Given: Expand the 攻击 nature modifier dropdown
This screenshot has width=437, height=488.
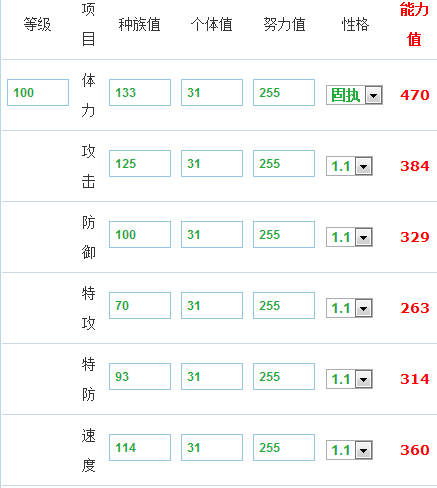Looking at the screenshot, I should (x=349, y=166).
